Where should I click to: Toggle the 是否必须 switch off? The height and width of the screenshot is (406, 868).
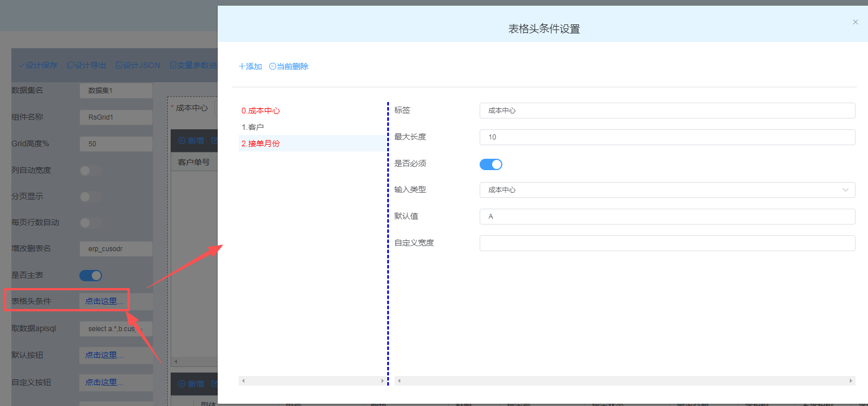click(x=490, y=164)
